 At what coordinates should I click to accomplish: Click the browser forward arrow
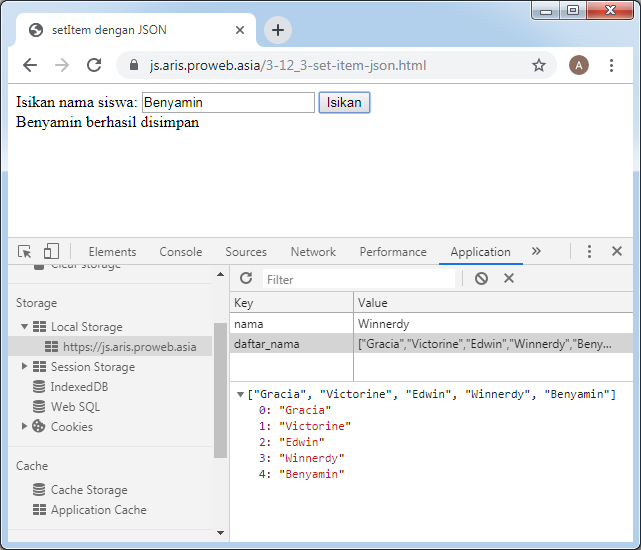(x=62, y=65)
